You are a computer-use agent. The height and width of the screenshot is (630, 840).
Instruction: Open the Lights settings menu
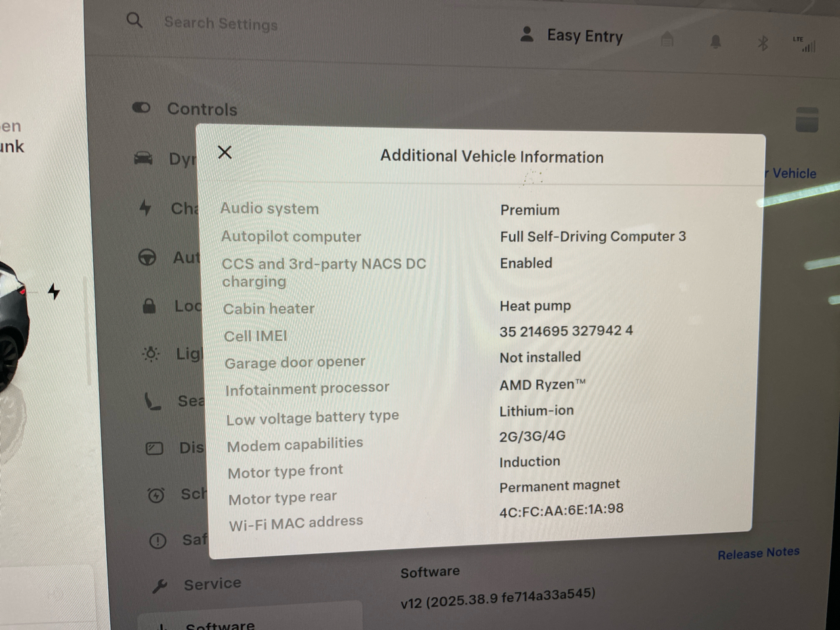tap(152, 354)
